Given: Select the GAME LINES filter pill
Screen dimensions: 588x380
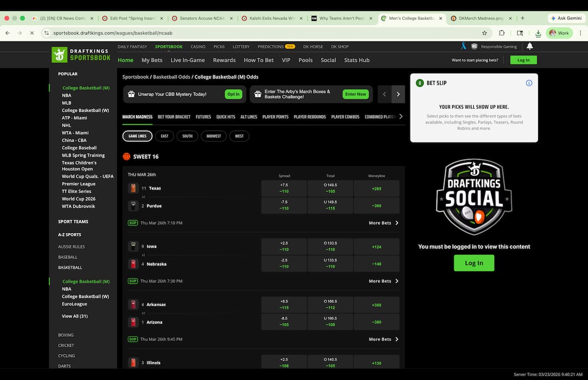Looking at the screenshot, I should click(137, 136).
